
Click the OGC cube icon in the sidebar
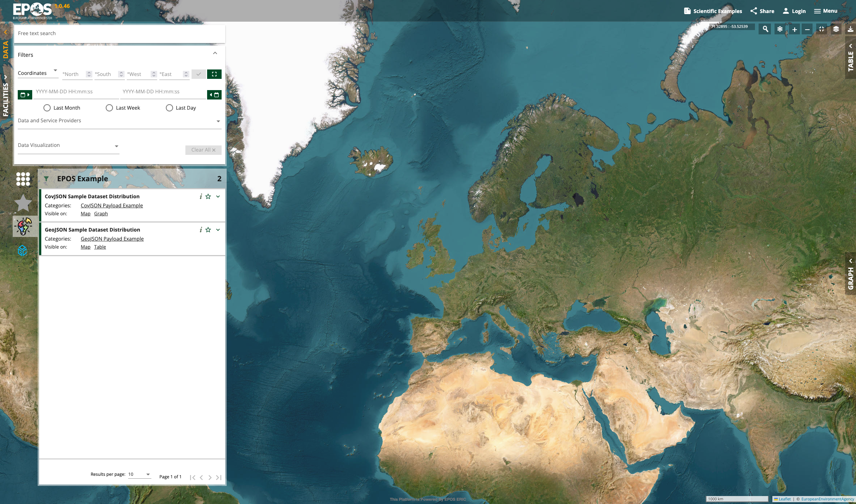point(22,250)
